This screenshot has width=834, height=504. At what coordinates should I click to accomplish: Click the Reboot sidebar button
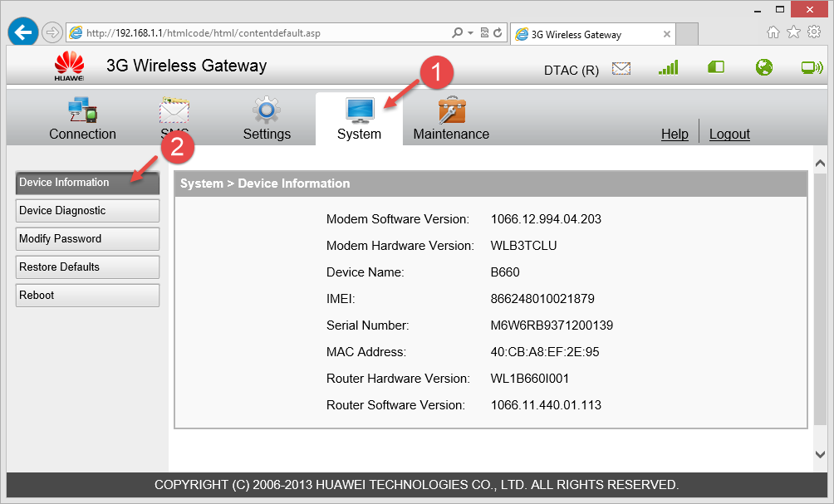(x=88, y=295)
